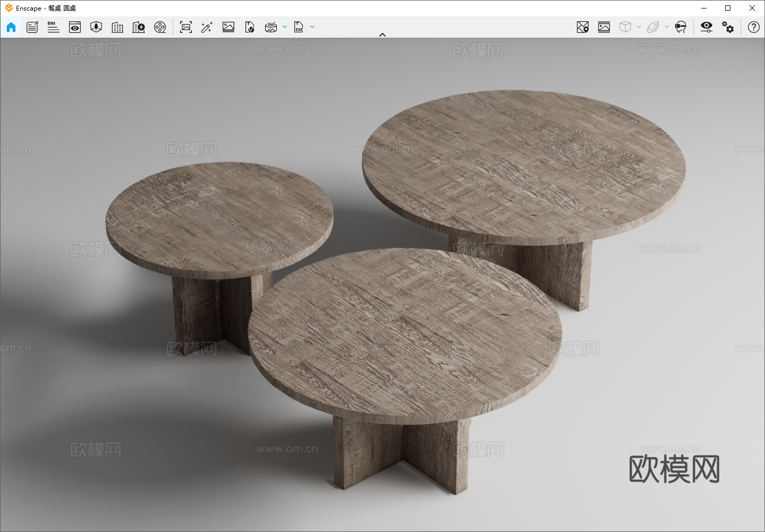Screen dimensions: 765x532
Task: Click the 360 panorama icon
Action: (271, 27)
